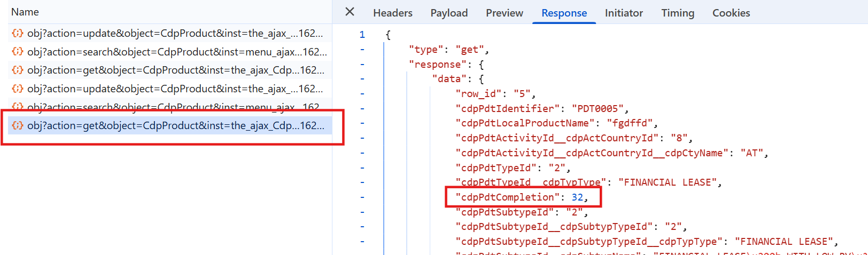Image resolution: width=868 pixels, height=255 pixels.
Task: Show the Preview tab
Action: coord(504,13)
